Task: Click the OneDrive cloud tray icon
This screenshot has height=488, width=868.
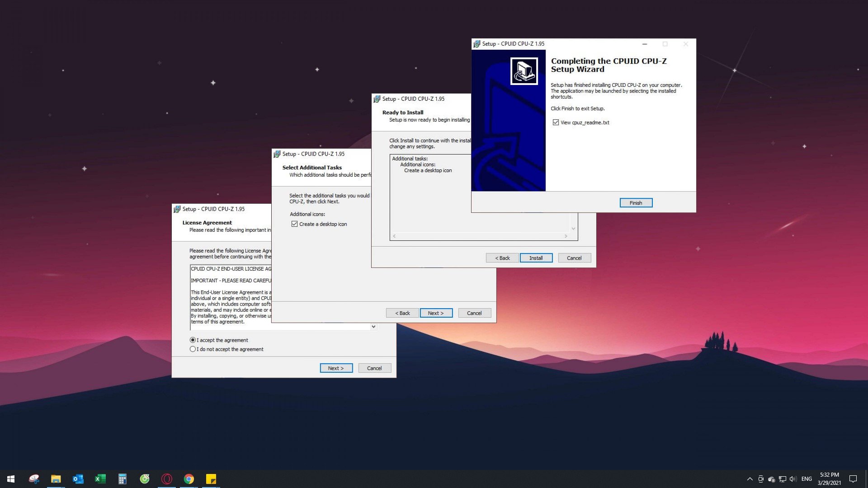Action: (x=772, y=479)
